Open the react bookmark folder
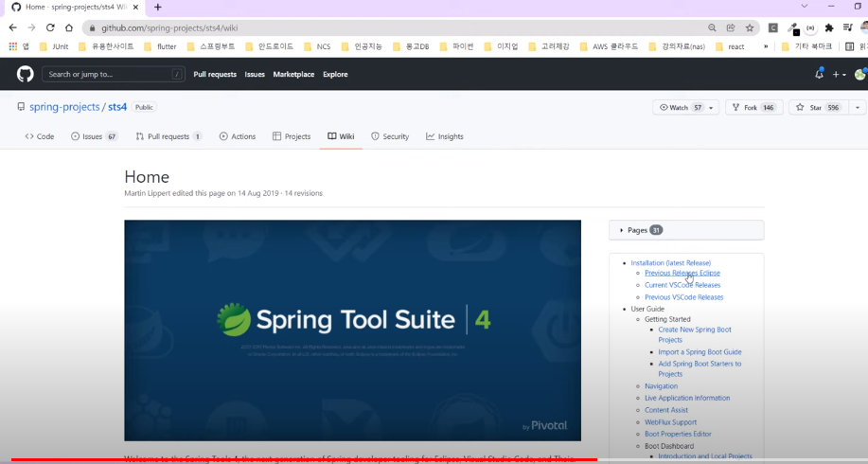Image resolution: width=868 pixels, height=464 pixels. coord(730,46)
